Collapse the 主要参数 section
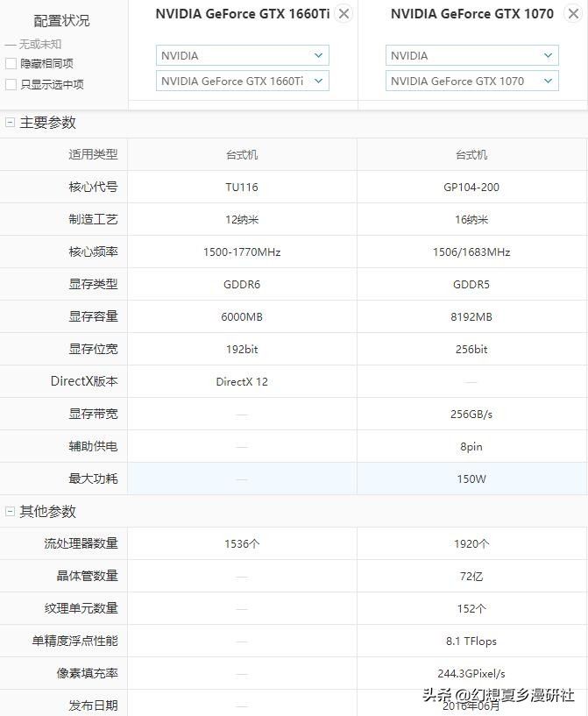The image size is (588, 716). (x=10, y=123)
